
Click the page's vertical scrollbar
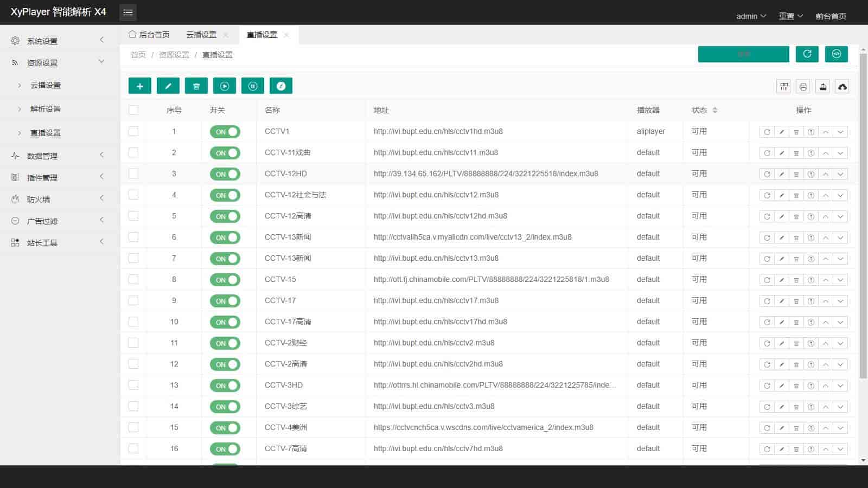(863, 217)
